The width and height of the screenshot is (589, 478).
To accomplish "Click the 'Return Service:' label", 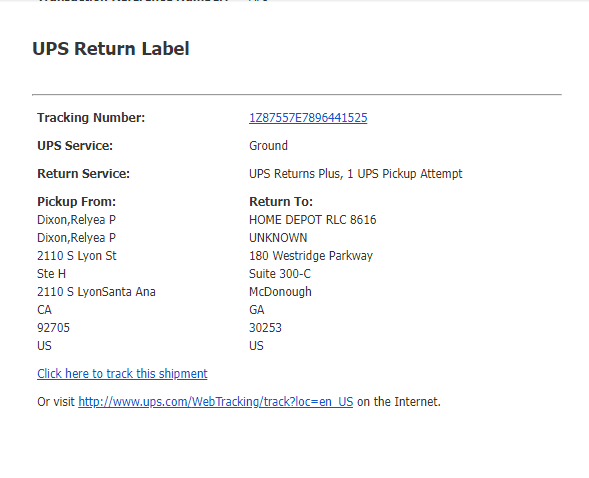I will [x=83, y=174].
